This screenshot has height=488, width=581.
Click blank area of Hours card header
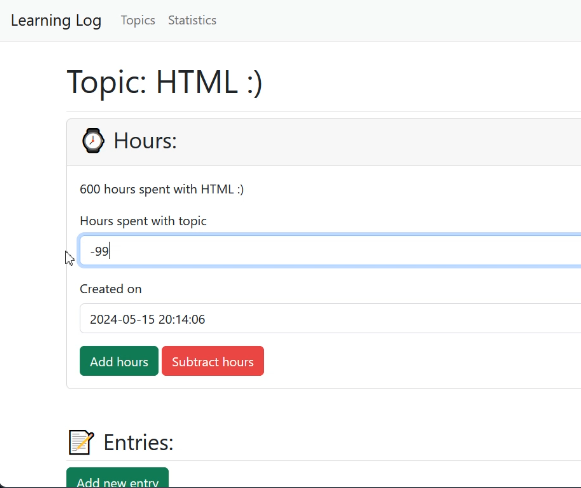tap(371, 142)
